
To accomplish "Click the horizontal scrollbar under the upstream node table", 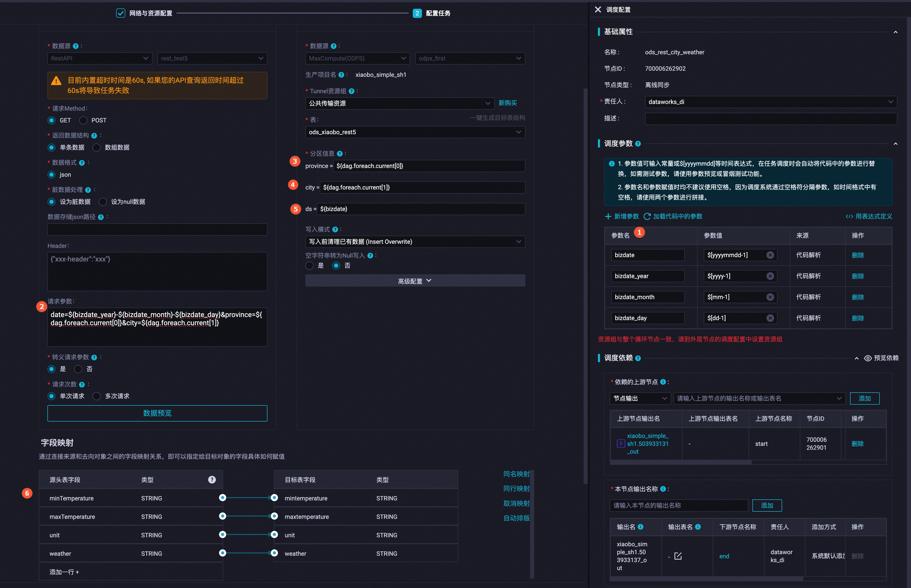I will tap(680, 462).
